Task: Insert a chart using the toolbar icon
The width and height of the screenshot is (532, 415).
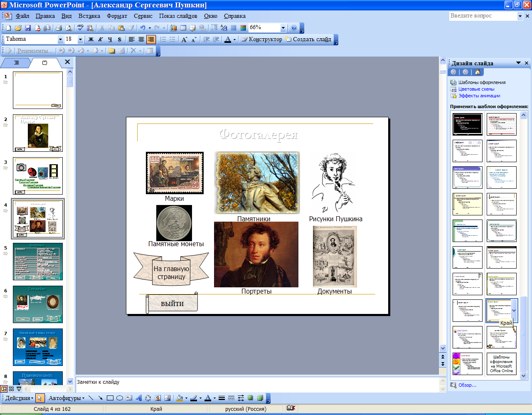Action: click(174, 28)
